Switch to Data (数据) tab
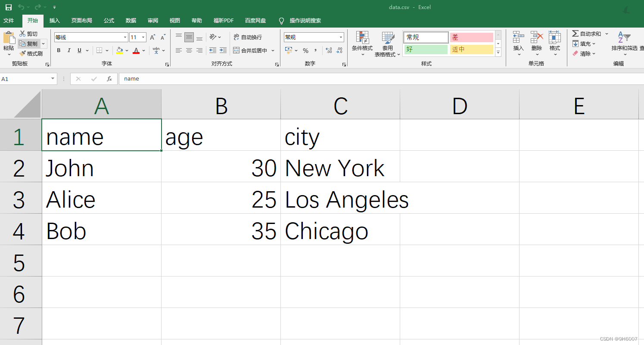The image size is (644, 345). [x=131, y=21]
